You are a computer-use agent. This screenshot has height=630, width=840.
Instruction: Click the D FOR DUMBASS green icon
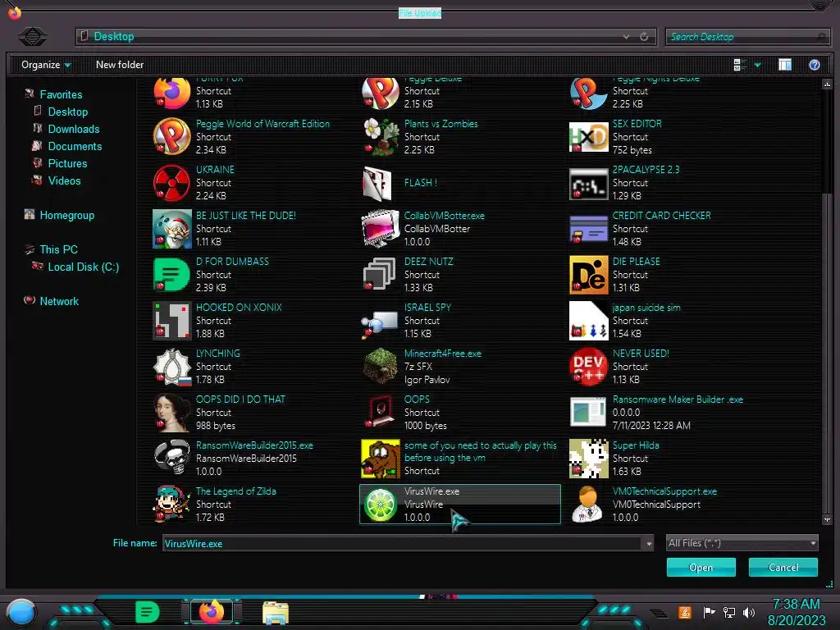pyautogui.click(x=172, y=275)
